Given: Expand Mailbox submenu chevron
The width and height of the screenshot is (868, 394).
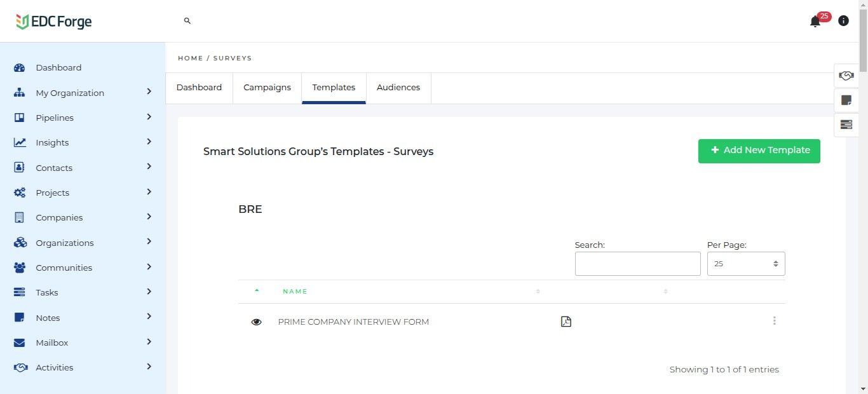Looking at the screenshot, I should tap(149, 342).
